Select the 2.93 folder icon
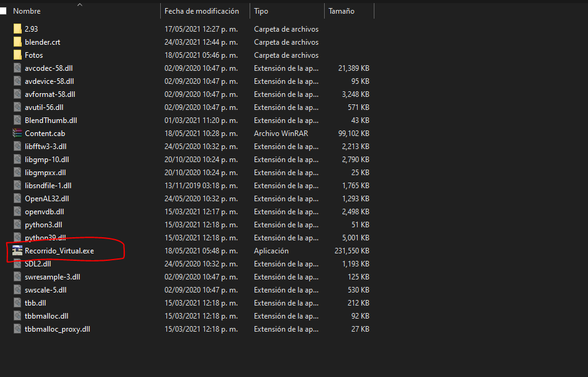588x377 pixels. [x=17, y=29]
